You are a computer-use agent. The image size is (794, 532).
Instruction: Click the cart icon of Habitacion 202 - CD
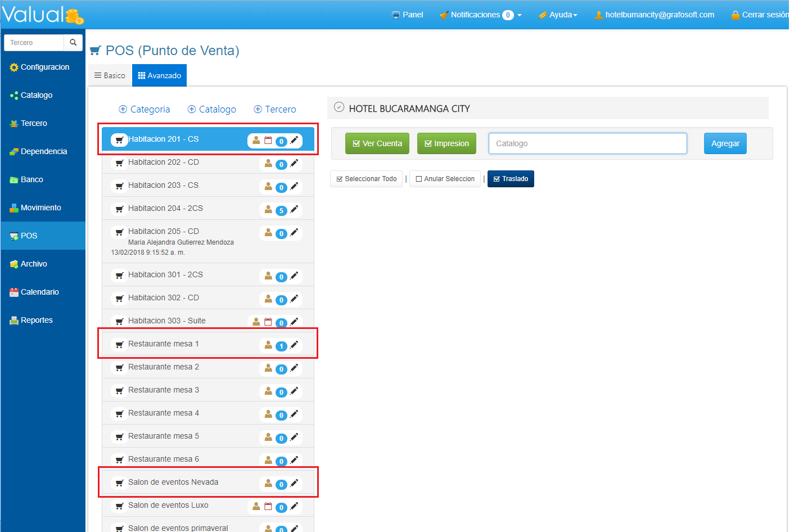(x=119, y=163)
